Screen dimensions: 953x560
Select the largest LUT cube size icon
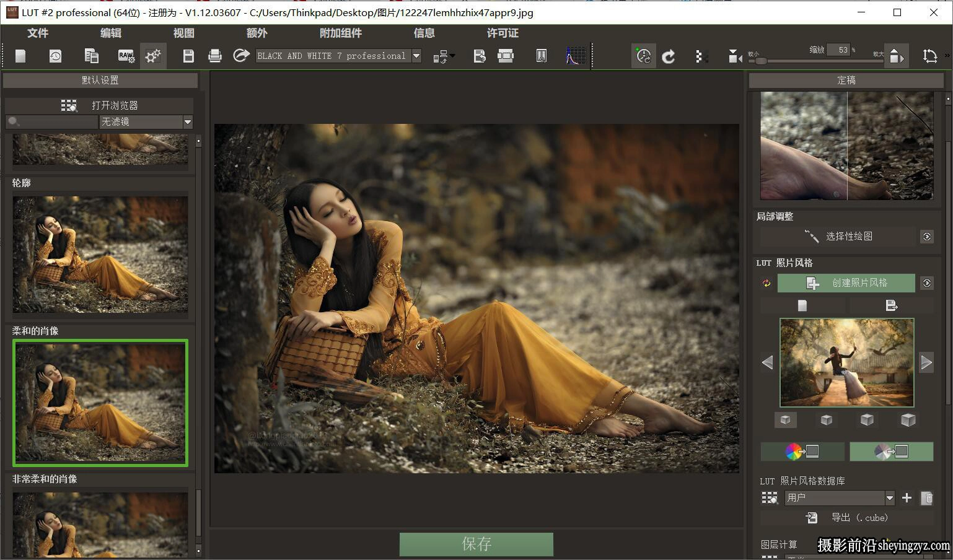pos(908,420)
